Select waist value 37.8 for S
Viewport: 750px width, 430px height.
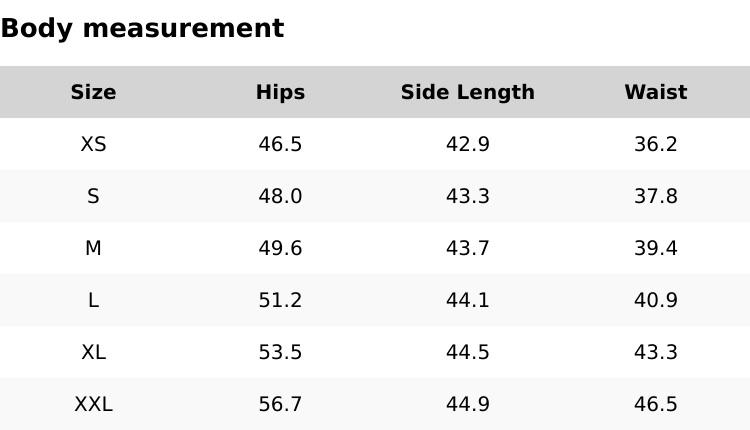[656, 196]
